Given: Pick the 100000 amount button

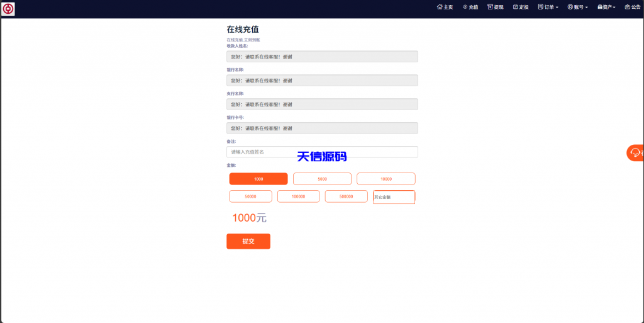Looking at the screenshot, I should point(298,196).
